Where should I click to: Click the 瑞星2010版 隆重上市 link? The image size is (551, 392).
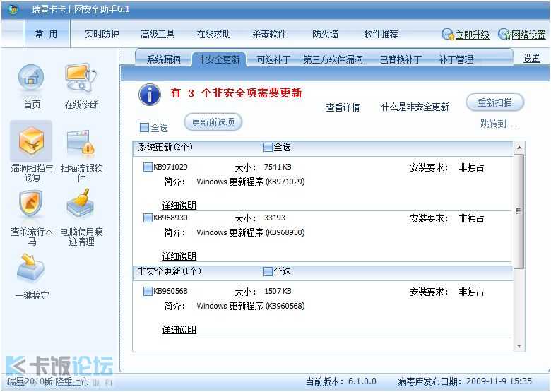coord(49,382)
